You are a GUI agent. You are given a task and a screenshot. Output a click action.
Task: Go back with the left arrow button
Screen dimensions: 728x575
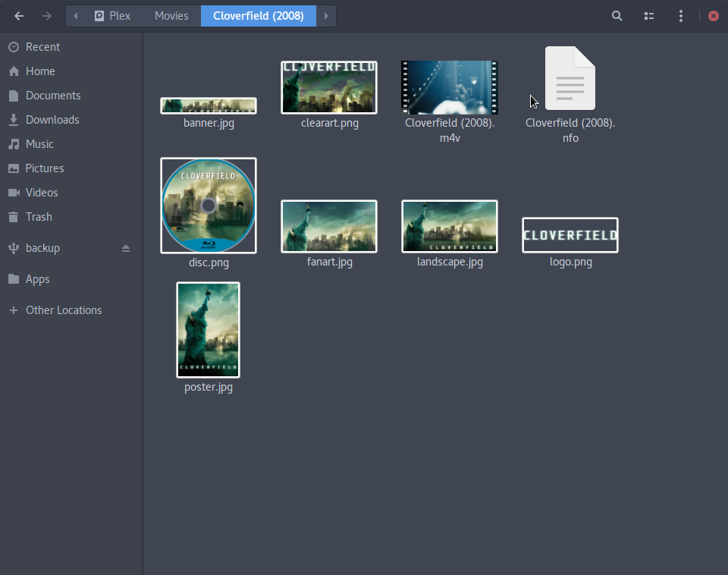tap(19, 16)
